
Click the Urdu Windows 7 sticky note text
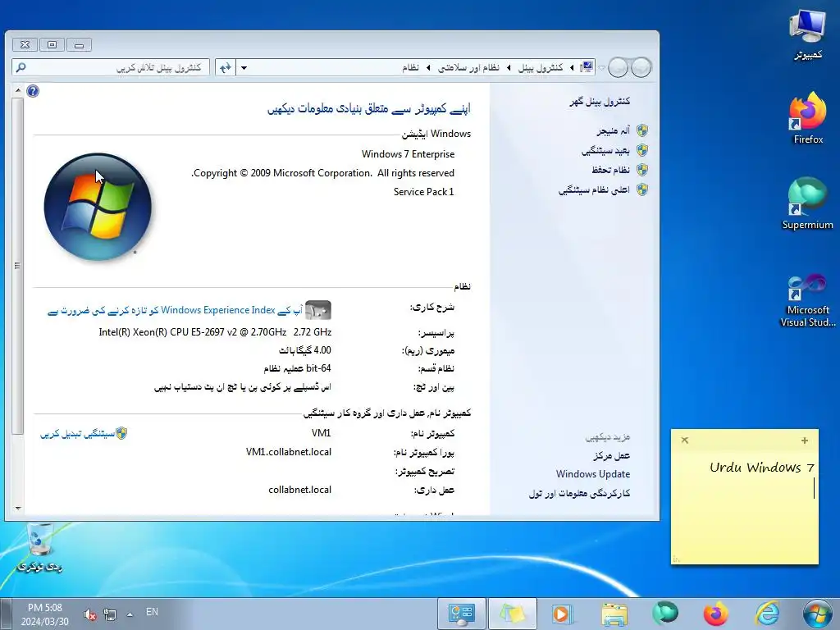click(761, 467)
